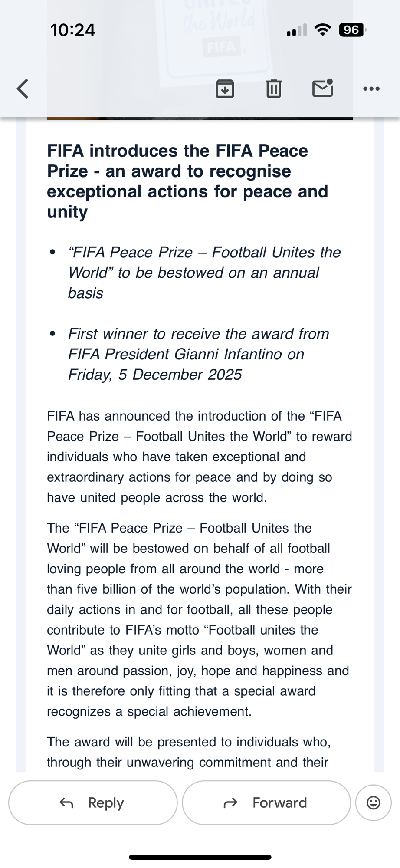The height and width of the screenshot is (868, 400).
Task: Tap the paragraph about five billion people
Action: pos(199,619)
